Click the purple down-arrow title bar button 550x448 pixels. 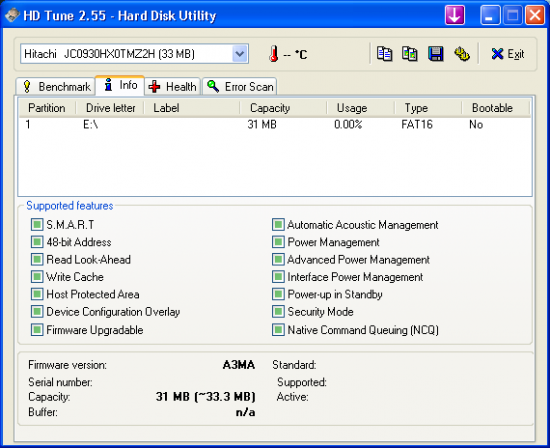[x=455, y=15]
